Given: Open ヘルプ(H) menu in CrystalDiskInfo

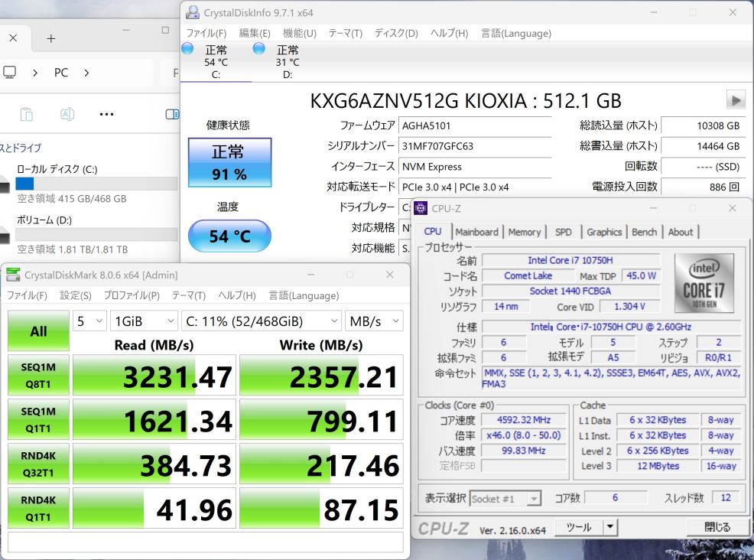Looking at the screenshot, I should (449, 33).
